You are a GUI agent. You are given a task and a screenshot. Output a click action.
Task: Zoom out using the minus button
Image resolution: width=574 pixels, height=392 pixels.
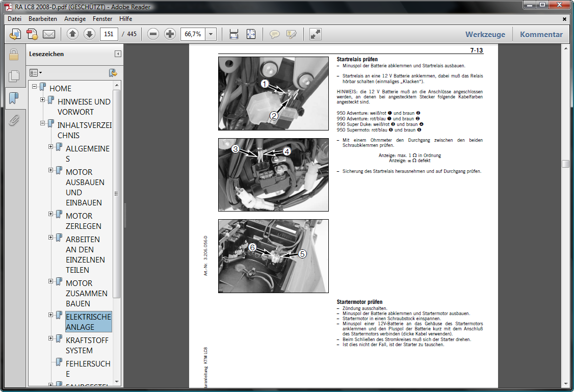(x=153, y=34)
